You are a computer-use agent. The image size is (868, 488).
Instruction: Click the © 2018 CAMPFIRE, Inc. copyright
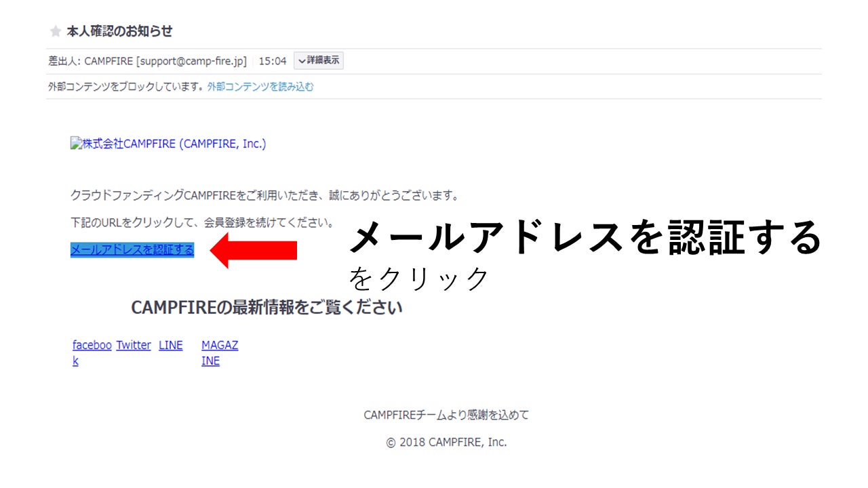tap(446, 443)
